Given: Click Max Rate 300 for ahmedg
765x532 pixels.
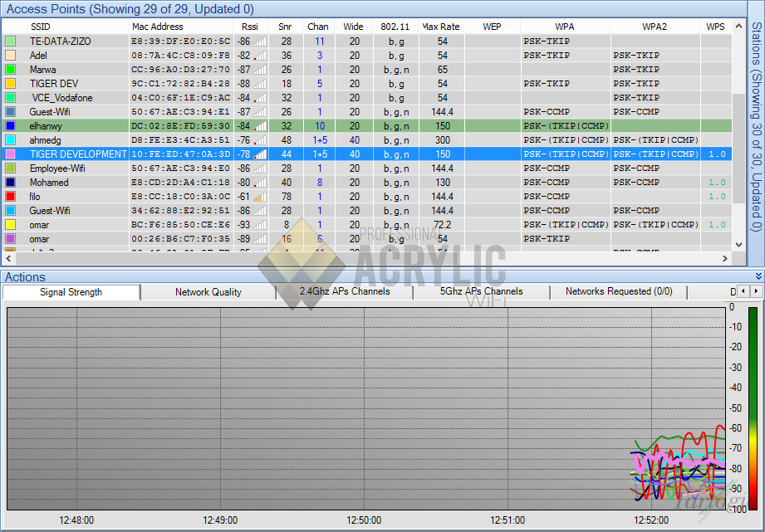Looking at the screenshot, I should pyautogui.click(x=443, y=140).
